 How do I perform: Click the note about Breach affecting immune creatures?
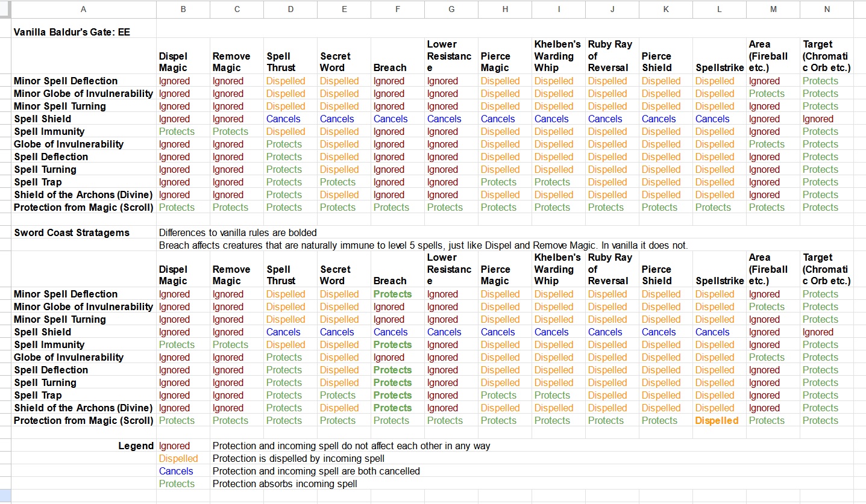pos(423,246)
